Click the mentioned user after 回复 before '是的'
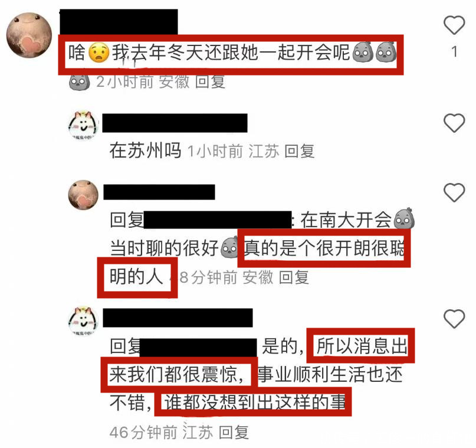This screenshot has width=476, height=448. (199, 348)
